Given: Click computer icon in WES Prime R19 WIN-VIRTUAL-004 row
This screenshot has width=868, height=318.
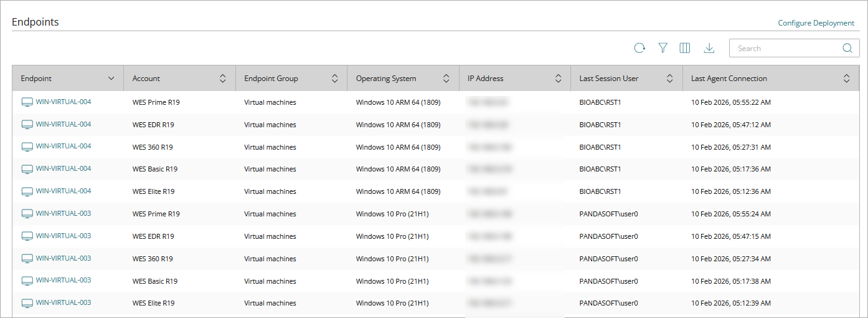Looking at the screenshot, I should coord(27,102).
